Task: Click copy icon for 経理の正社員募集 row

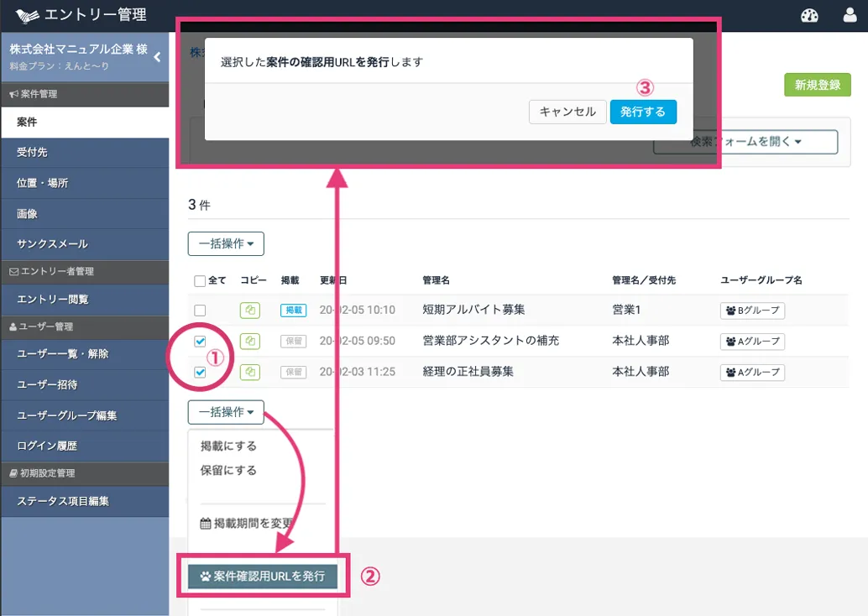Action: 250,372
